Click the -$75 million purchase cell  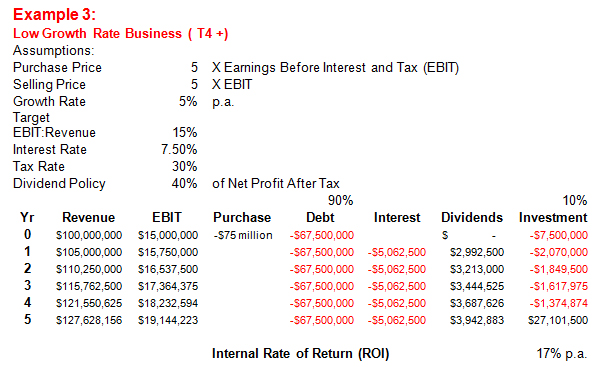243,235
